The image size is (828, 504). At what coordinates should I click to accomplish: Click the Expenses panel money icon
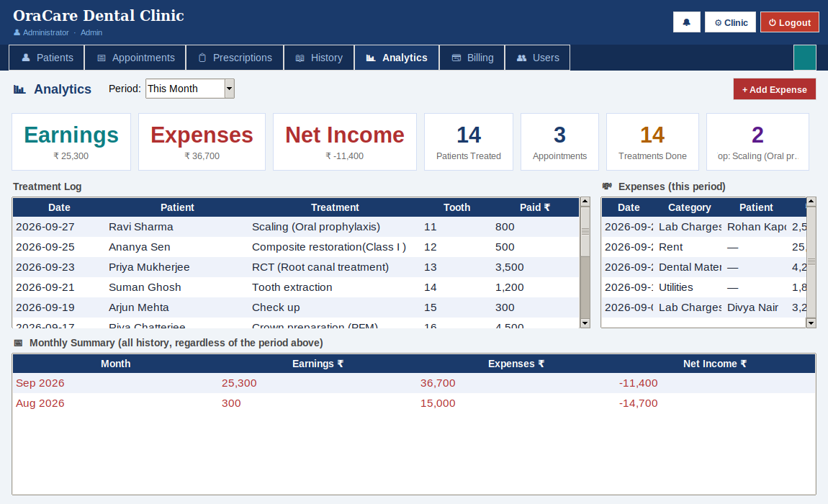607,186
